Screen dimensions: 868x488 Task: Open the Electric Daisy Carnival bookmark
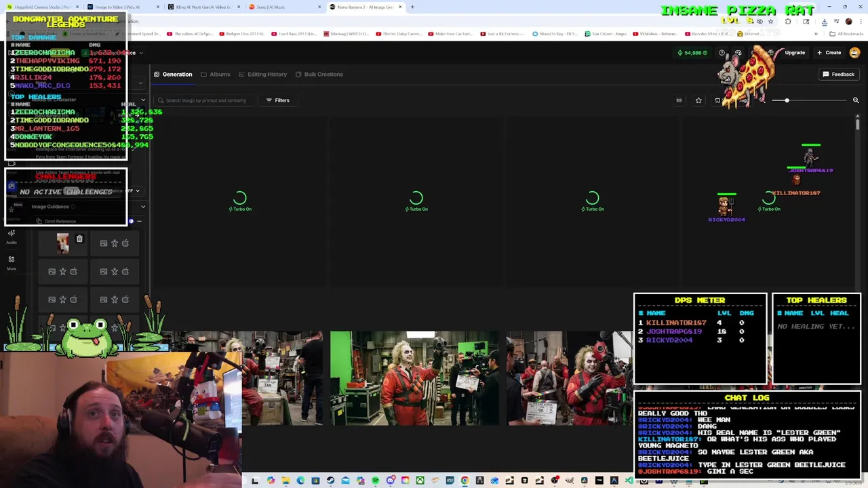tap(400, 33)
